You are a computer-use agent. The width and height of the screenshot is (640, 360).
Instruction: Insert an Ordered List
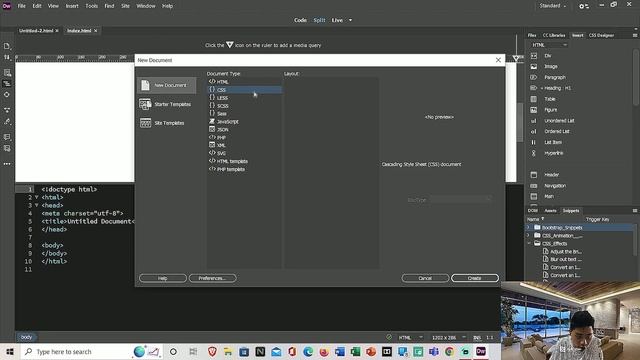pos(556,131)
